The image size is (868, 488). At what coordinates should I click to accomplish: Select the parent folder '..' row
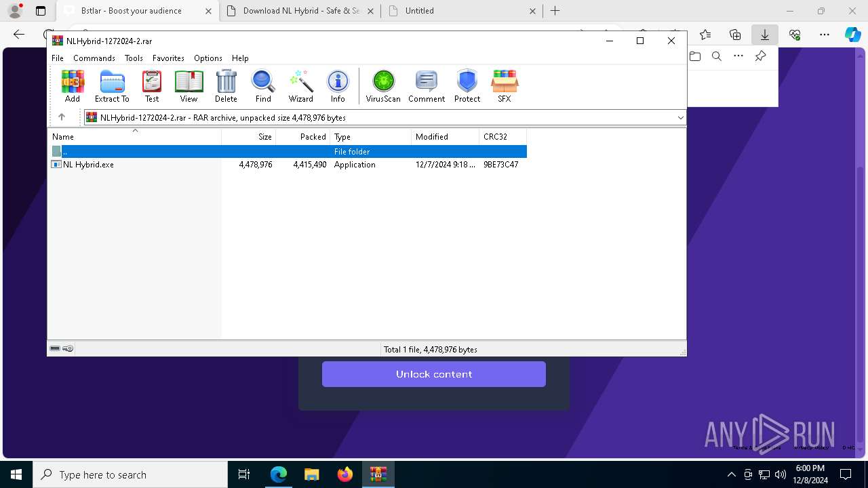(288, 151)
